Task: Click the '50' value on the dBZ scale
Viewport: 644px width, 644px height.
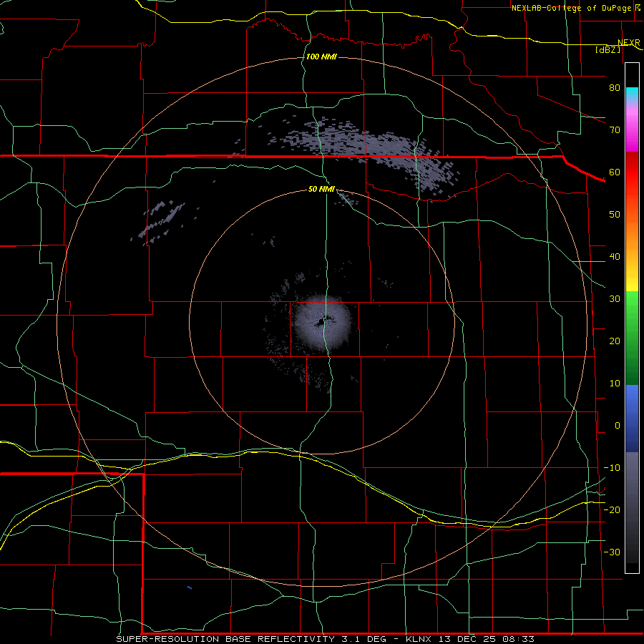Action: (x=615, y=215)
